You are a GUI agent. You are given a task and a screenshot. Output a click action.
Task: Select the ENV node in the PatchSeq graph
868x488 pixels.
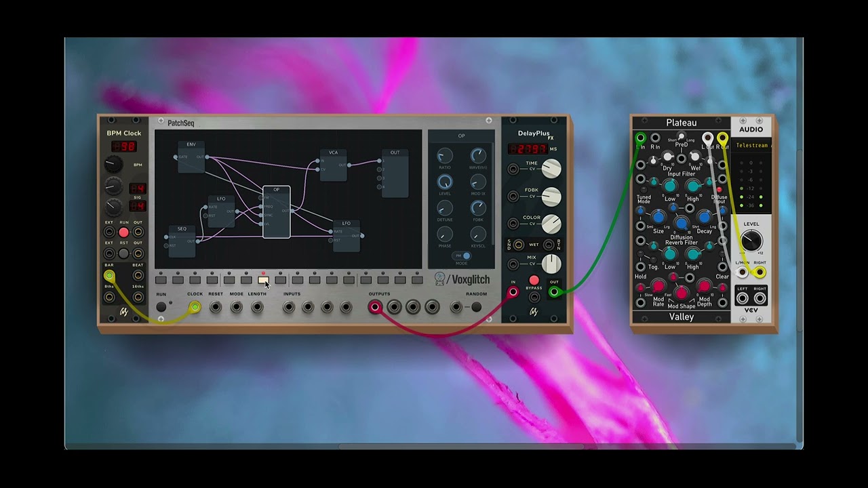click(x=191, y=157)
